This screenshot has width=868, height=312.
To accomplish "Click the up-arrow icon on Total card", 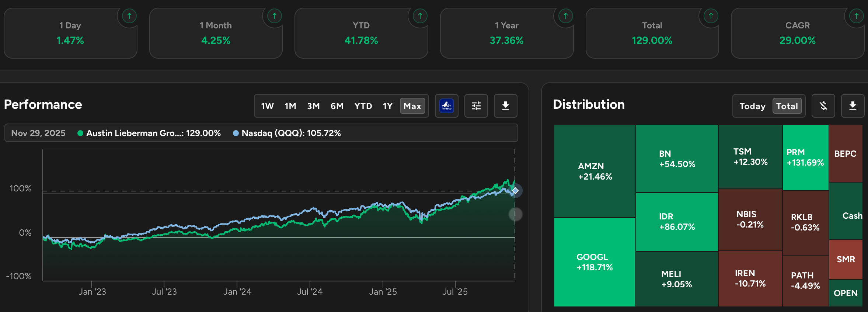I will 711,16.
